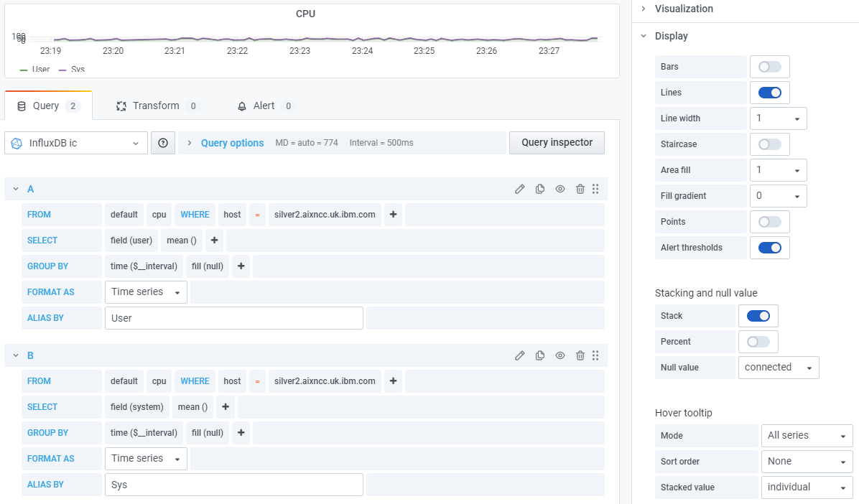Screen dimensions: 859x504
Task: Expand the Query options link
Action: pyautogui.click(x=232, y=142)
